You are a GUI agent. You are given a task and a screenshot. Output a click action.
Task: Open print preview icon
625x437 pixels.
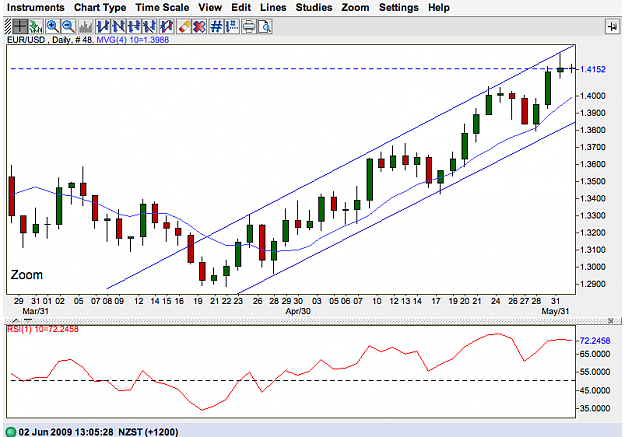coord(265,27)
